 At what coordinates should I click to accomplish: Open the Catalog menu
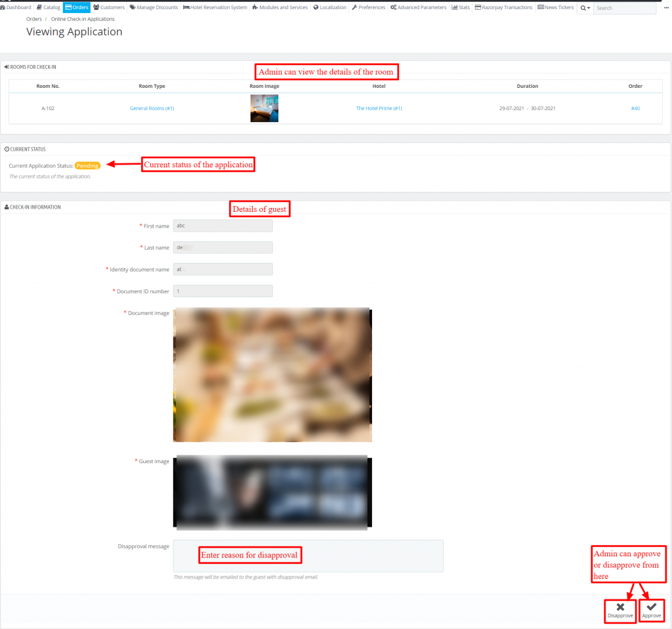click(49, 7)
